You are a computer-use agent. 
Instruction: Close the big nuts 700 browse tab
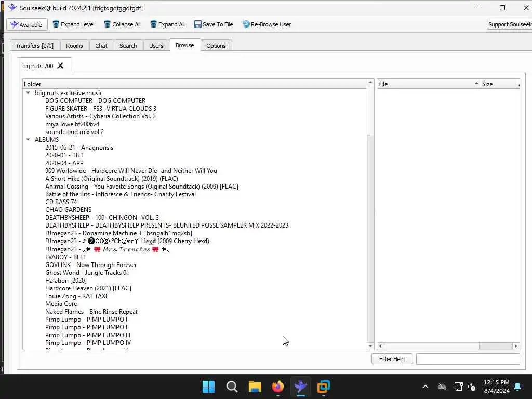pyautogui.click(x=60, y=65)
